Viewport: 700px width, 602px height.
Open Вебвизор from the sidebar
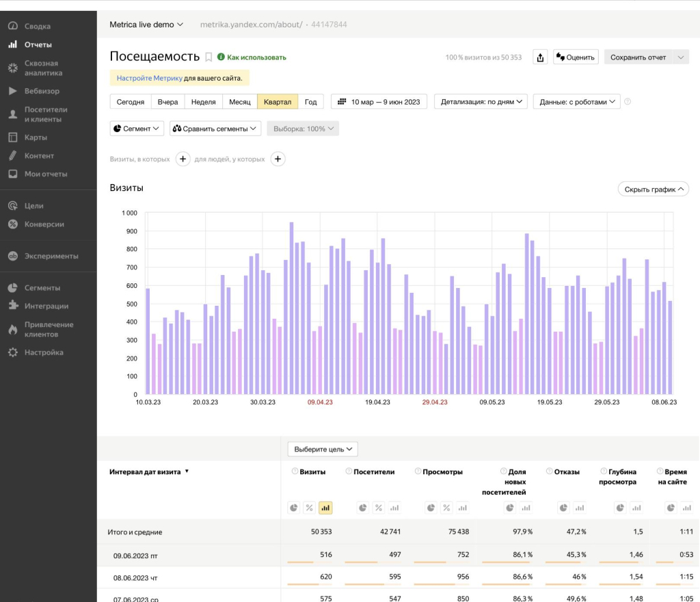click(42, 91)
